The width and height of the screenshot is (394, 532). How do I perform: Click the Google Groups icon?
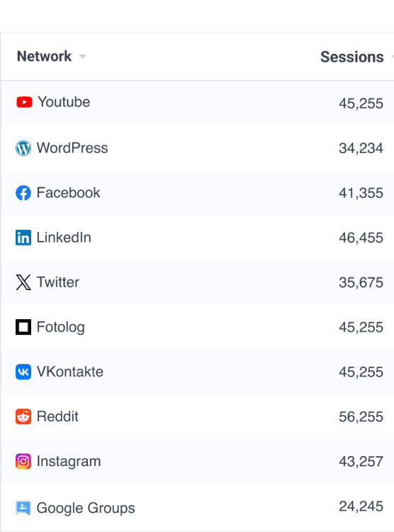[x=23, y=509]
